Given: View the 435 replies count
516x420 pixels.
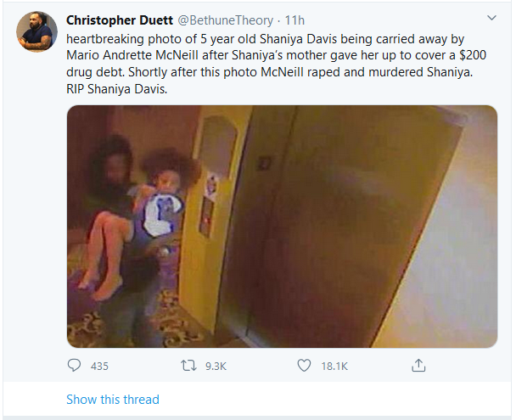Looking at the screenshot, I should [99, 366].
